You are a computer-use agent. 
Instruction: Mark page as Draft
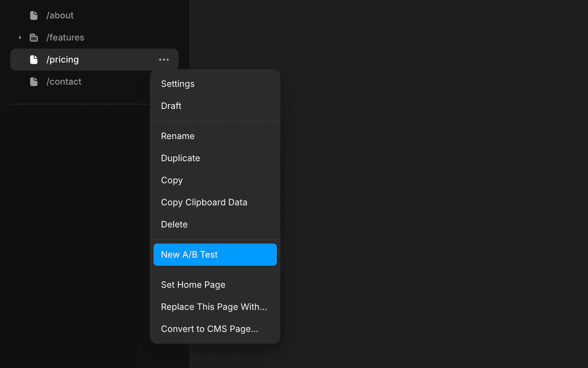[171, 106]
